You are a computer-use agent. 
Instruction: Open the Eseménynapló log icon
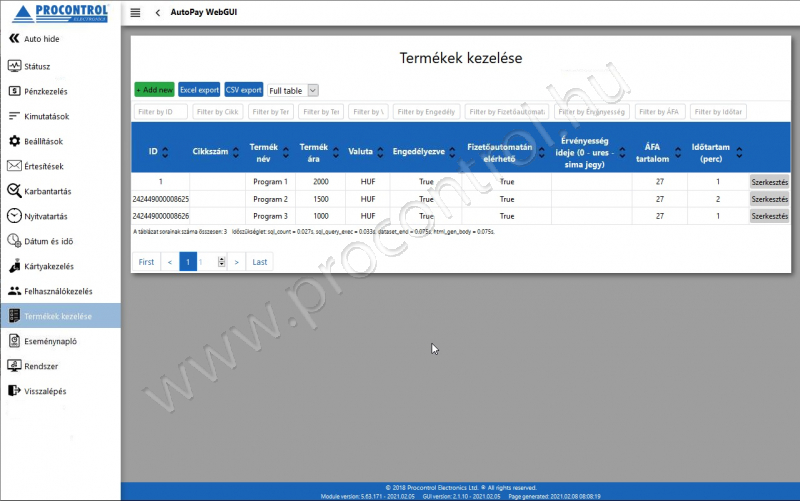coord(14,341)
